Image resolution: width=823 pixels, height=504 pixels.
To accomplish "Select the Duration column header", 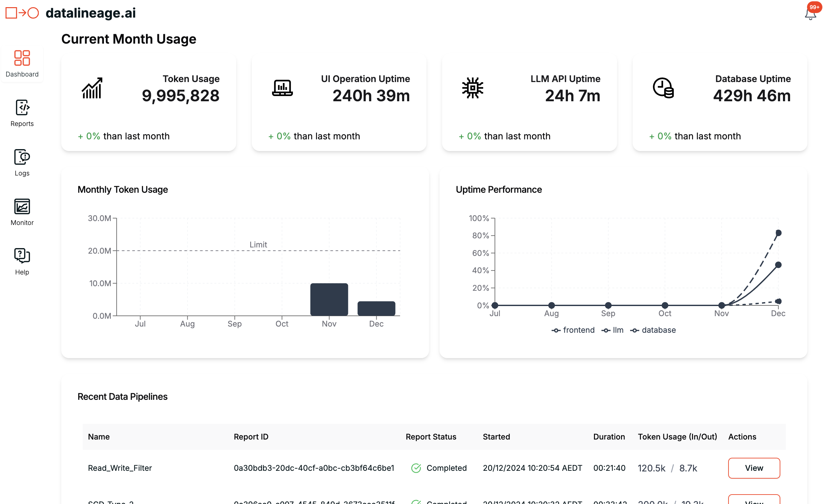I will (x=609, y=437).
